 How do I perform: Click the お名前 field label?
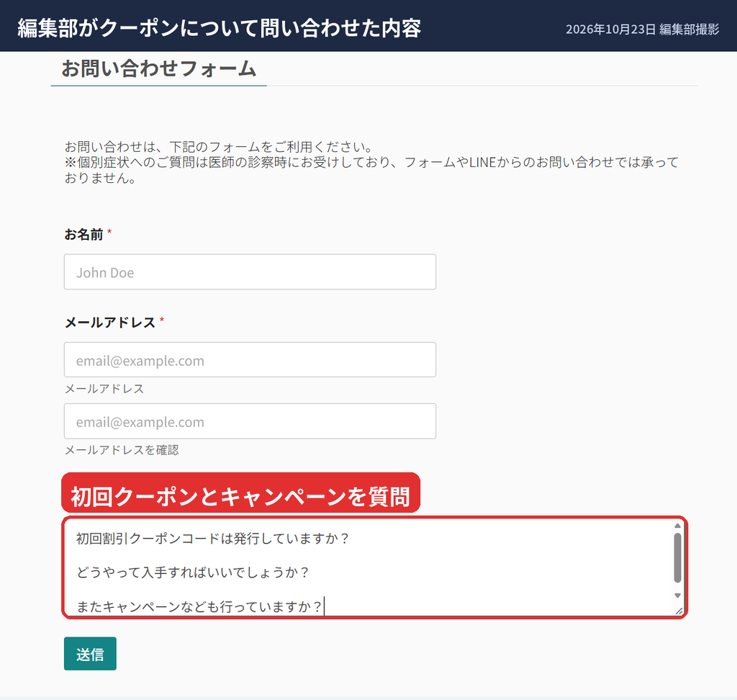click(83, 234)
